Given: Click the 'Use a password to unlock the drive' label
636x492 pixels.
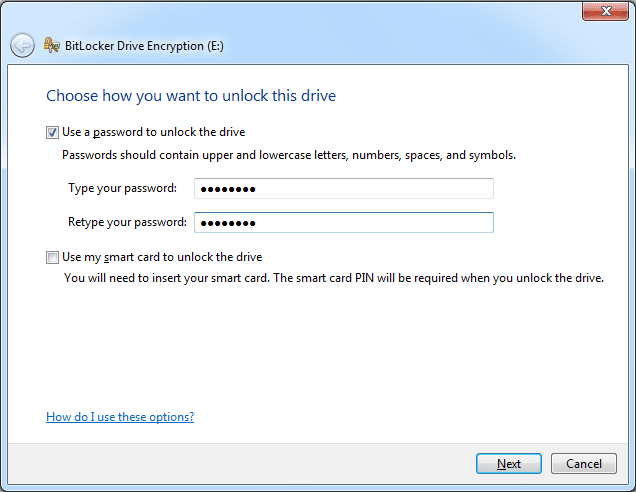Looking at the screenshot, I should pyautogui.click(x=154, y=132).
